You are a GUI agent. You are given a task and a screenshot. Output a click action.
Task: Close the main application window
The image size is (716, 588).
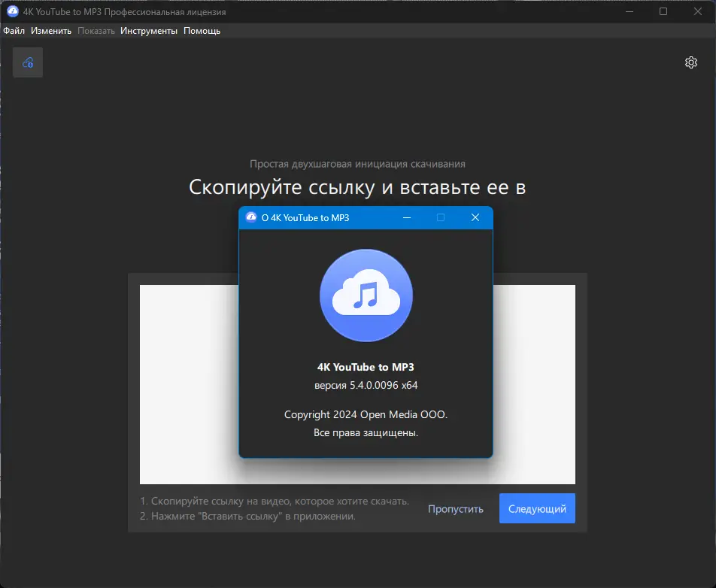pyautogui.click(x=698, y=11)
